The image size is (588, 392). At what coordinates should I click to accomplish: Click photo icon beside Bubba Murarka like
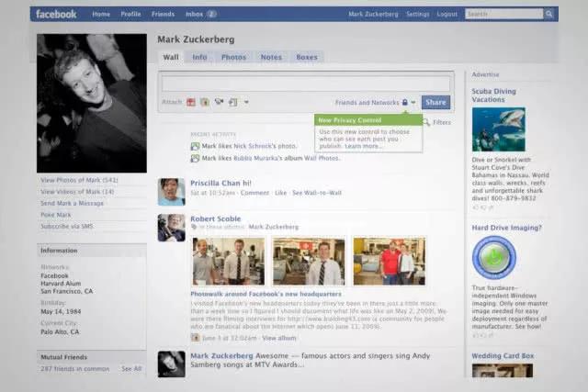(x=195, y=158)
